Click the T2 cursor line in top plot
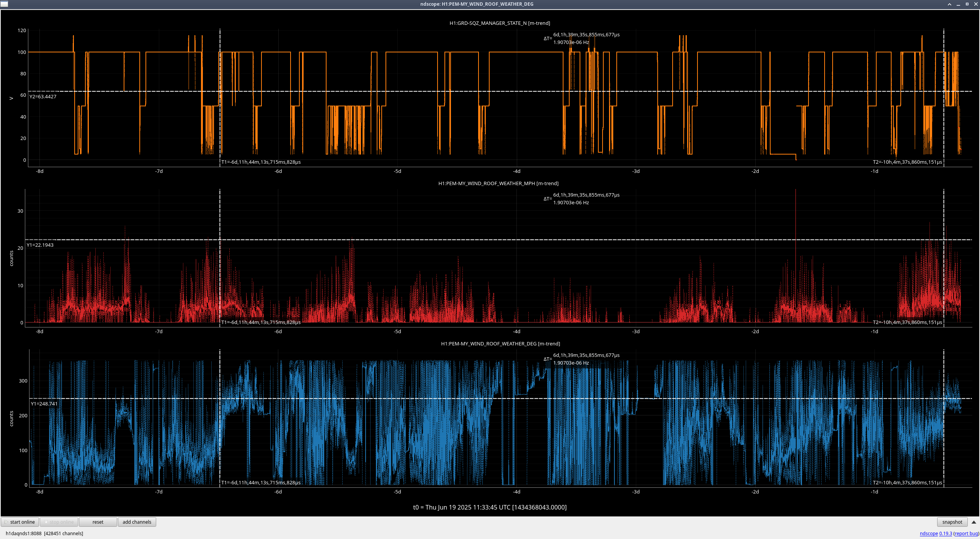980x539 pixels. pos(944,98)
